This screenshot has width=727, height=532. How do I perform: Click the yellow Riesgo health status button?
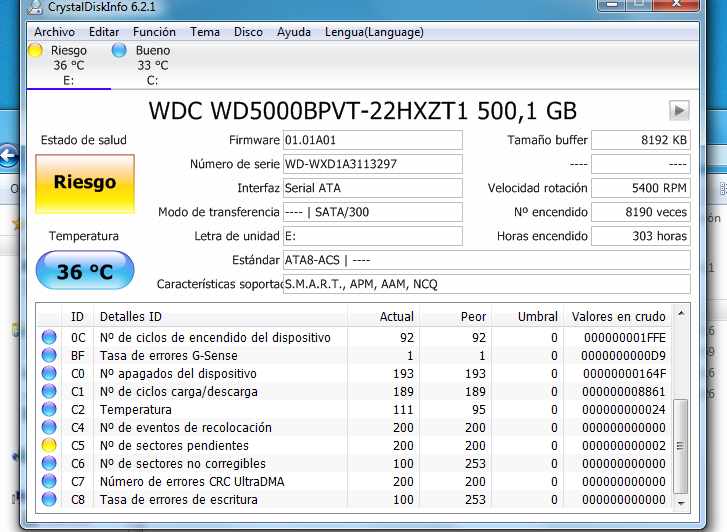click(x=85, y=184)
